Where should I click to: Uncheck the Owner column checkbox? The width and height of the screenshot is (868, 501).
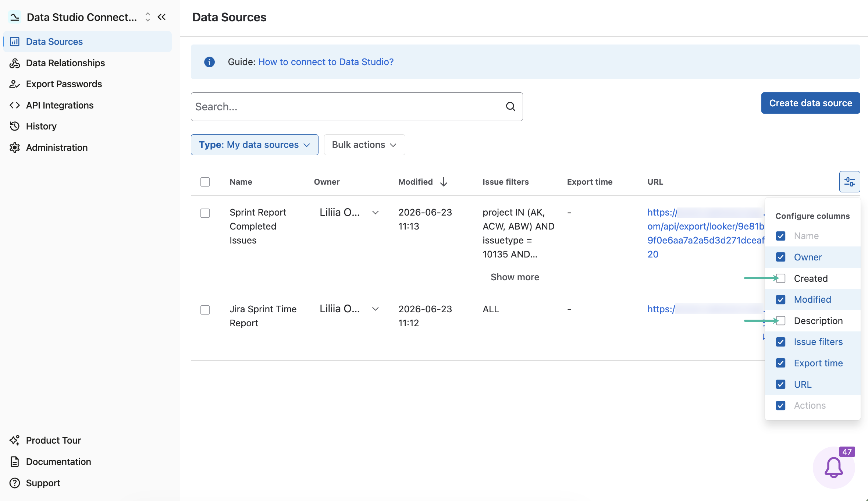coord(781,257)
